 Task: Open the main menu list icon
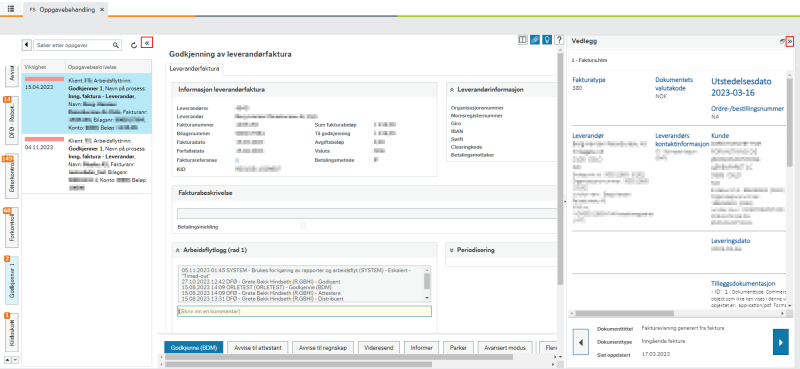click(11, 9)
